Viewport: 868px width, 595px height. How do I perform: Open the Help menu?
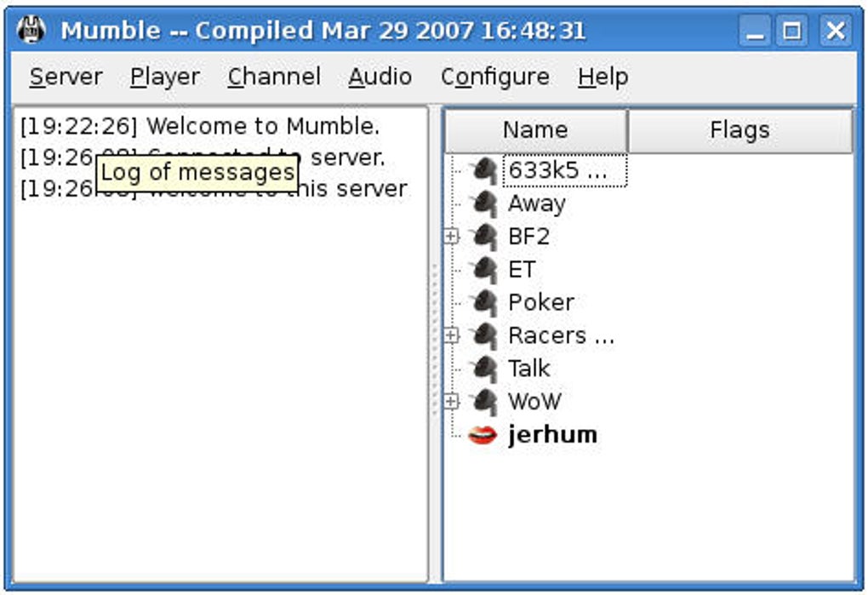click(602, 77)
